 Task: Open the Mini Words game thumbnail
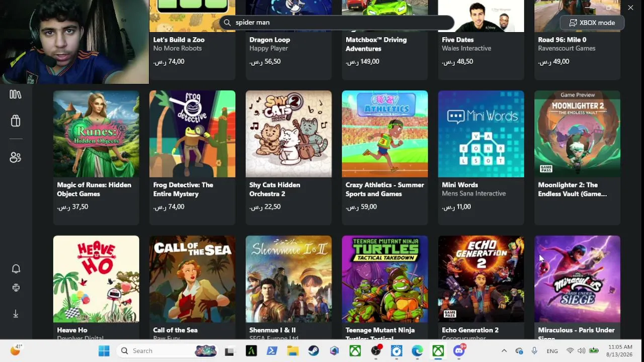[x=481, y=134]
